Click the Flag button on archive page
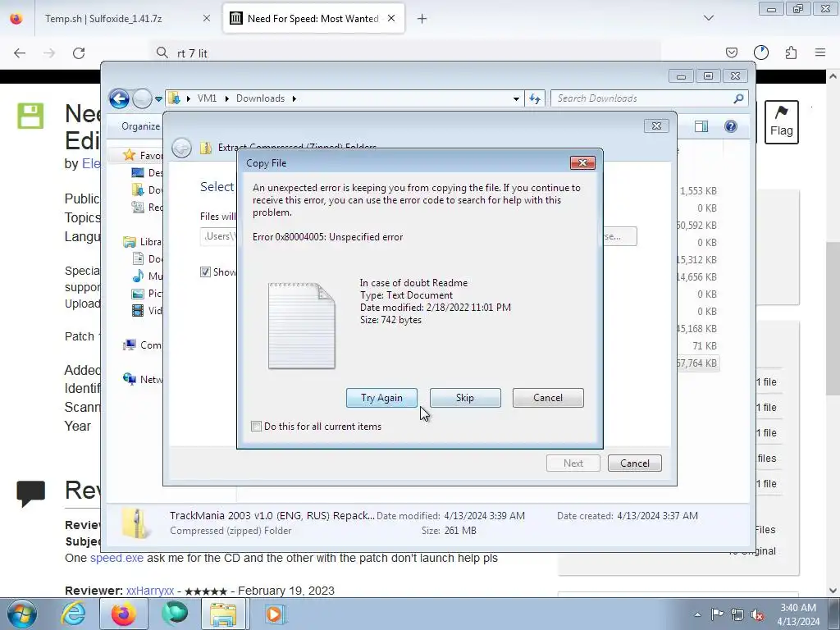This screenshot has width=840, height=630. 781,122
